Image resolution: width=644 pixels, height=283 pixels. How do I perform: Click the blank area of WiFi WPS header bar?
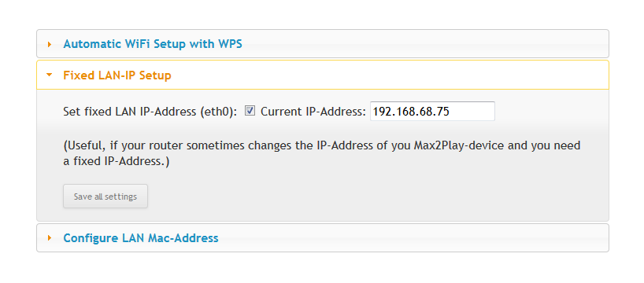pyautogui.click(x=423, y=44)
